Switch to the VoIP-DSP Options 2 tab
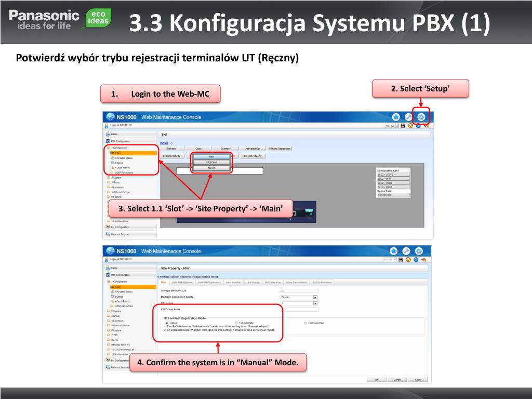The width and height of the screenshot is (532, 399). tap(209, 282)
